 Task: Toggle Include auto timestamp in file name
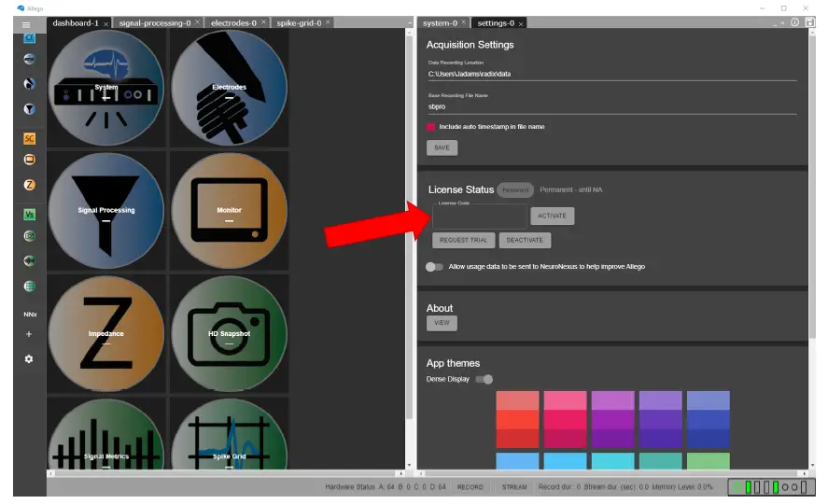431,127
